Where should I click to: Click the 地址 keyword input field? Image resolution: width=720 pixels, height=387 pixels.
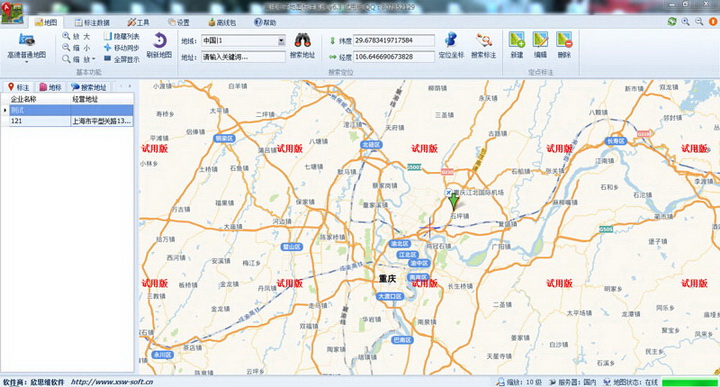point(243,57)
